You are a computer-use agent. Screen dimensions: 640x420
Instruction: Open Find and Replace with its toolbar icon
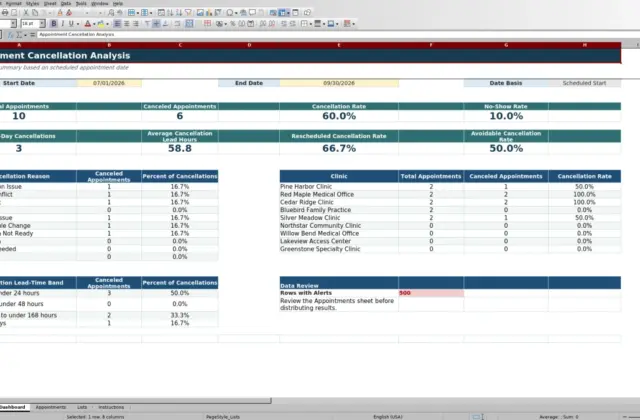tap(111, 13)
